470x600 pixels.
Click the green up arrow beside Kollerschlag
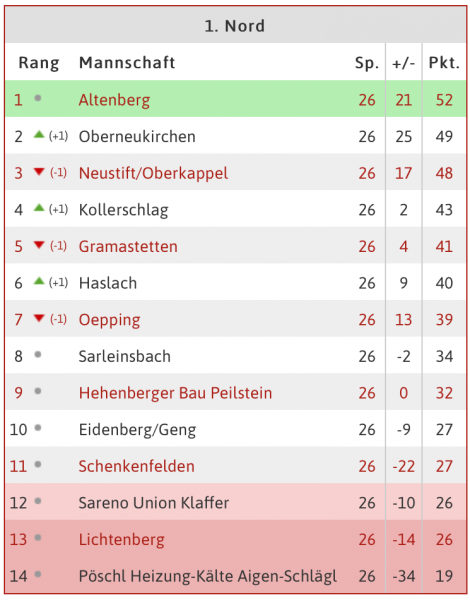point(39,208)
